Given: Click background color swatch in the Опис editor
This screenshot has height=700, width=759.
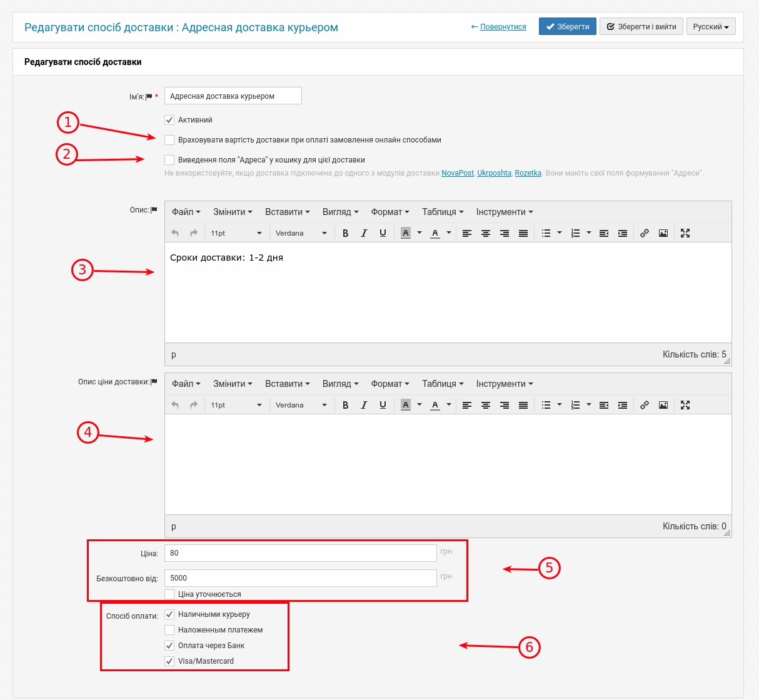Looking at the screenshot, I should point(406,233).
